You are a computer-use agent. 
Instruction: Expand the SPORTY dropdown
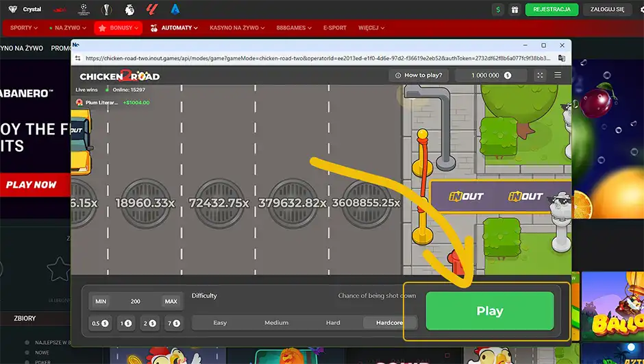point(24,28)
